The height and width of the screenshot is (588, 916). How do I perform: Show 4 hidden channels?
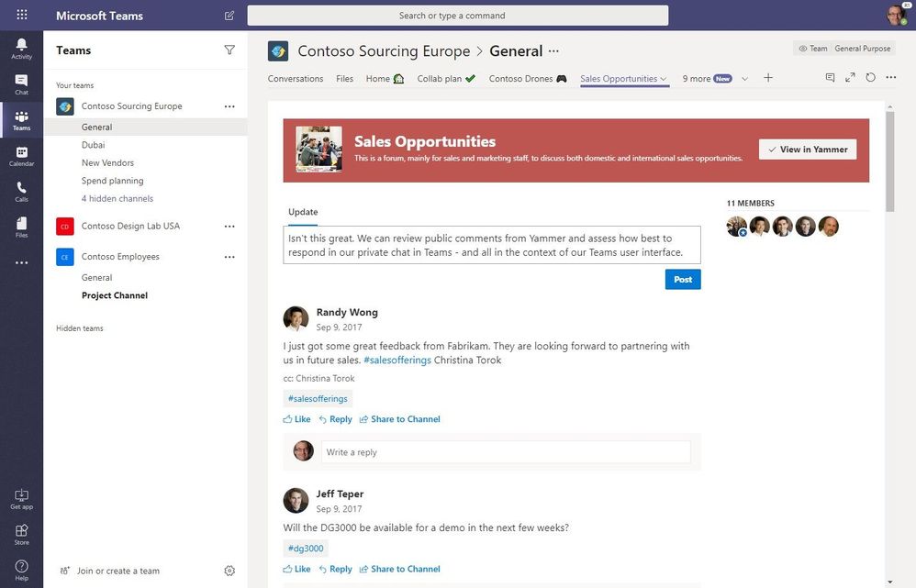(x=117, y=198)
